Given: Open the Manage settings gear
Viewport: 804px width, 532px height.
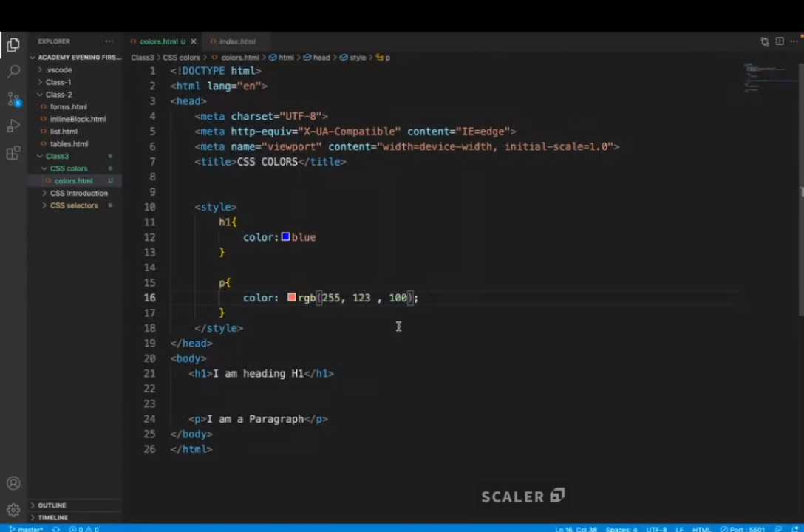Looking at the screenshot, I should (13, 510).
